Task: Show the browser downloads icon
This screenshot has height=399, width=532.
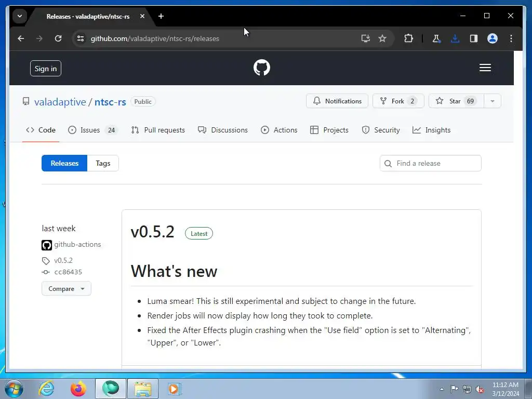Action: 455,38
